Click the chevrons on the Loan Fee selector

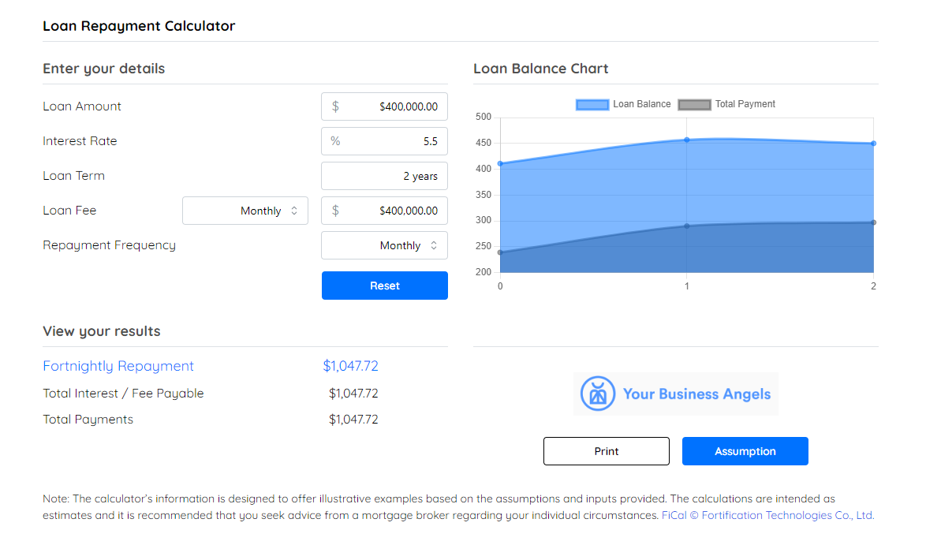(295, 211)
